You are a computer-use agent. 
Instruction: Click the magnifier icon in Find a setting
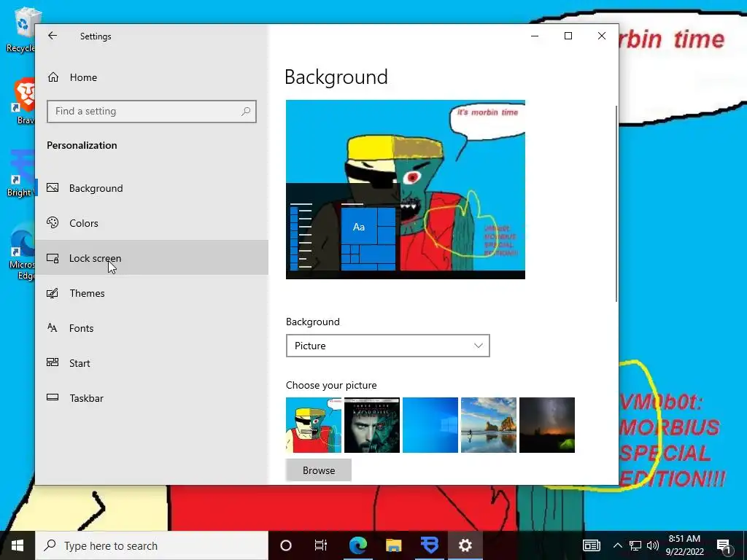pos(246,112)
